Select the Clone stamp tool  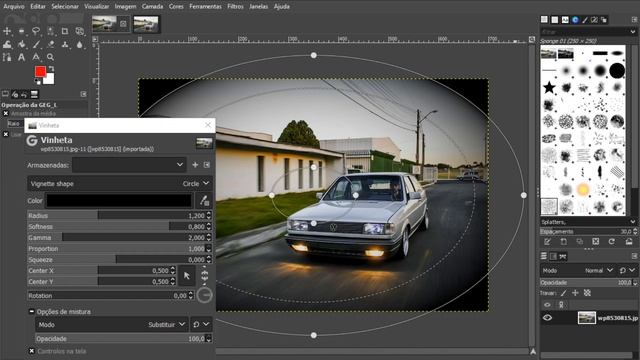tap(65, 44)
